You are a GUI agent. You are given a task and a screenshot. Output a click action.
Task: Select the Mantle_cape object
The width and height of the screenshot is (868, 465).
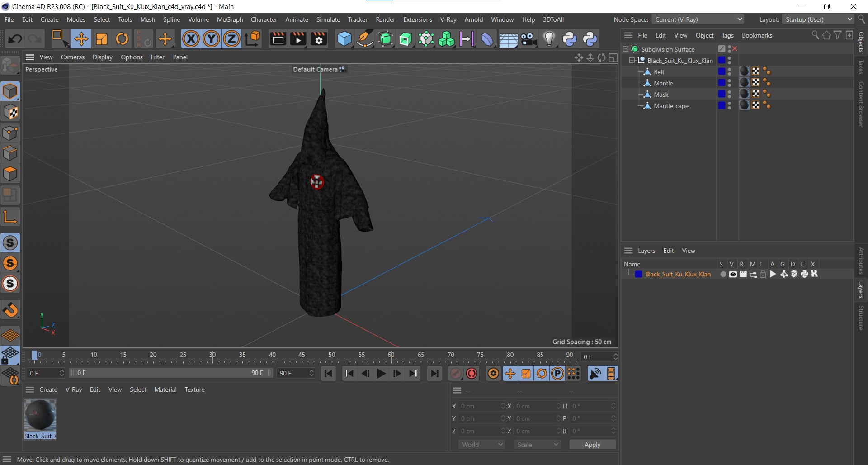(x=671, y=106)
